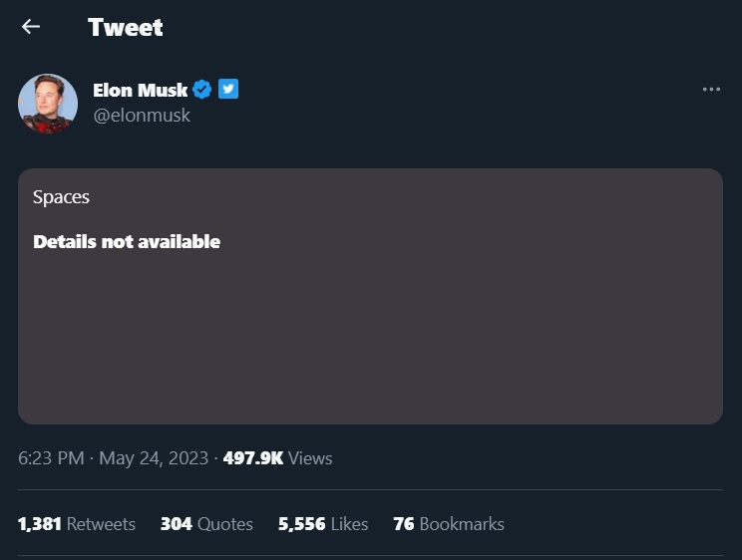
Task: Open the Spaces card
Action: click(x=370, y=296)
